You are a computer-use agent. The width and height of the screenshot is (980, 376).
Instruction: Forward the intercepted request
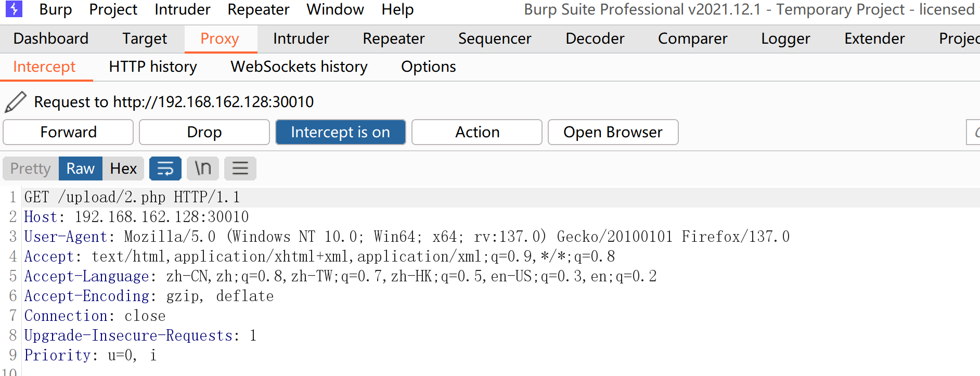68,132
